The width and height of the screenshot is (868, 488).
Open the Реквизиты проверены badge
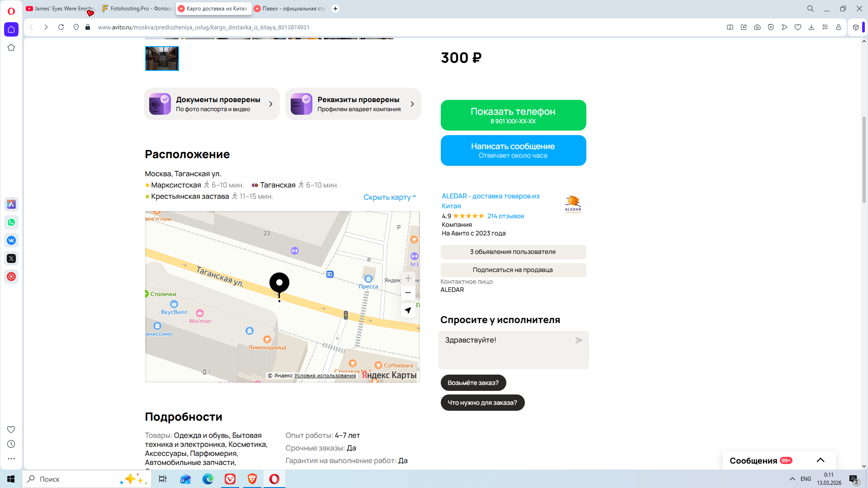coord(353,104)
